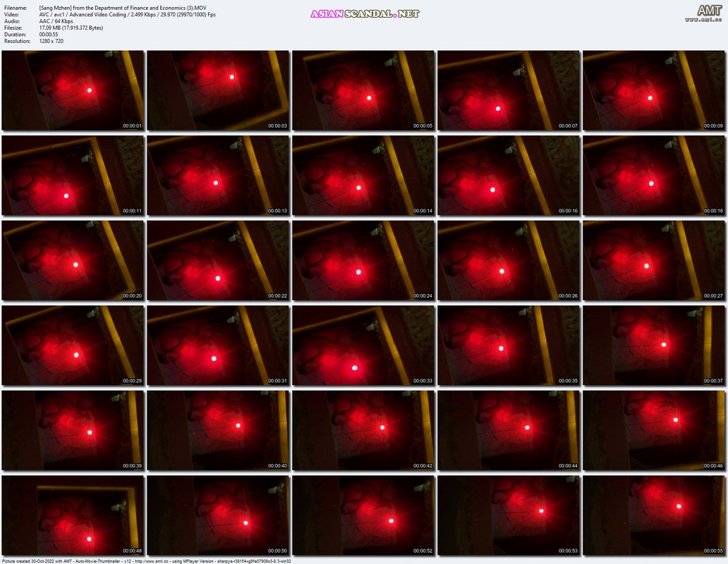Select the thumbnail with timestamp 00:00:37
Viewport: 728px width, 564px height.
(654, 345)
